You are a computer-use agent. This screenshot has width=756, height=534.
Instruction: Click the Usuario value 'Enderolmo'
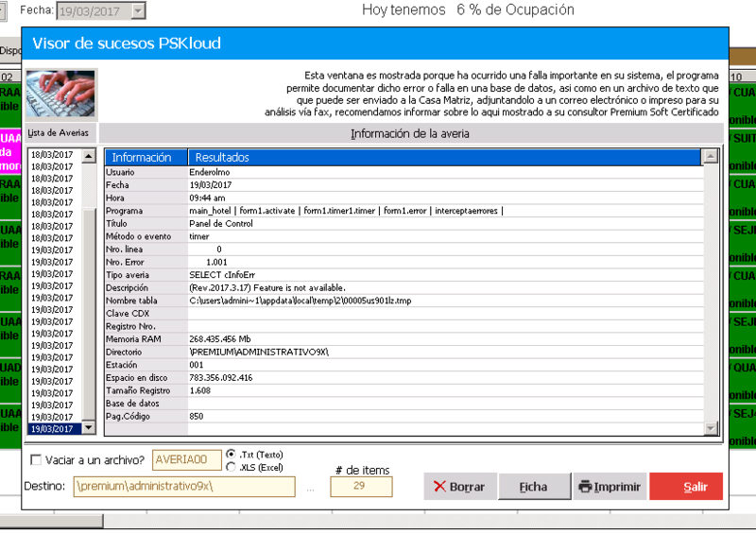(209, 172)
